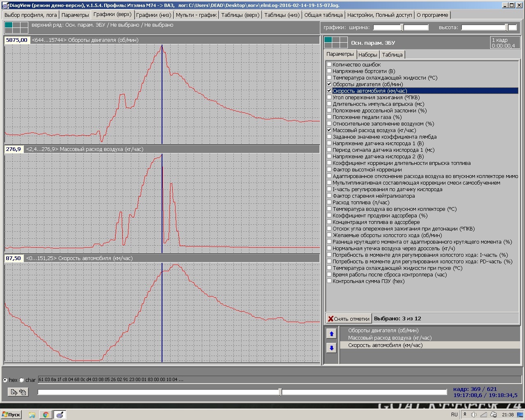The width and height of the screenshot is (525, 420).
Task: Click the graph width 'ширина' slider
Action: tap(401, 27)
